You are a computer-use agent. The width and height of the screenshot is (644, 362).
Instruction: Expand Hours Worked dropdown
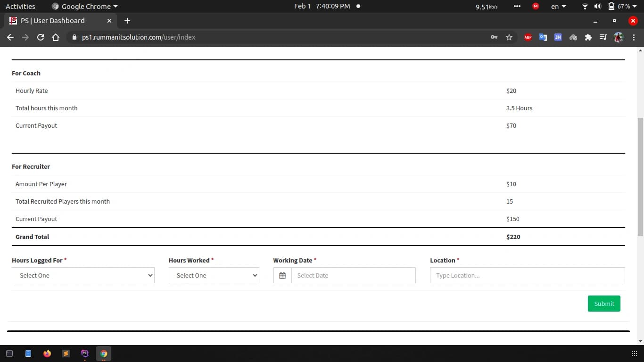[214, 275]
